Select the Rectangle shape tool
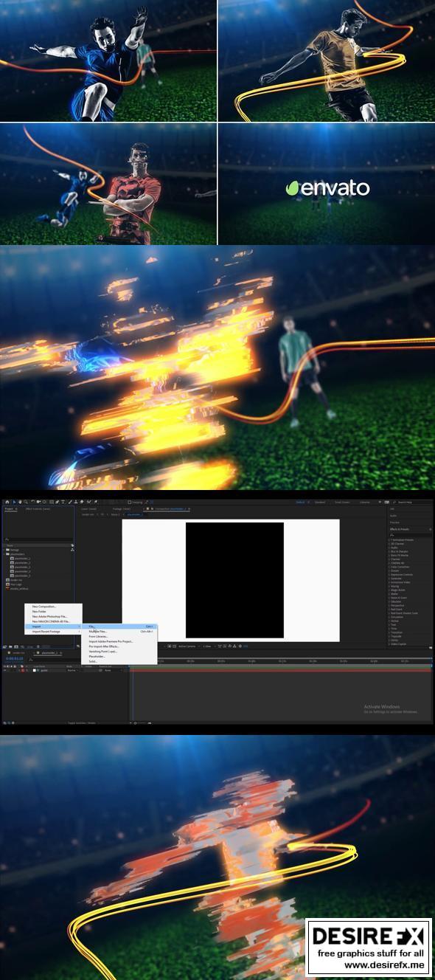The image size is (435, 980). click(x=52, y=502)
